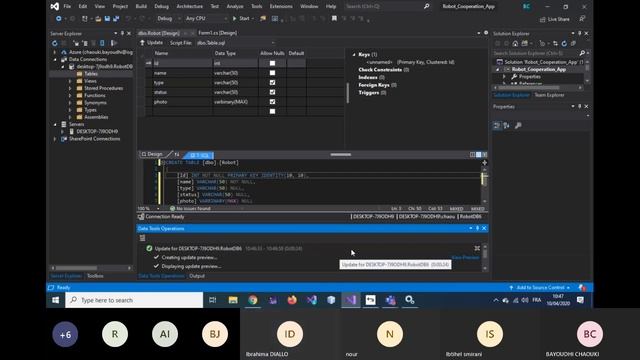Uncheck Allow Nulls for the status column
640x360 pixels.
pyautogui.click(x=272, y=92)
